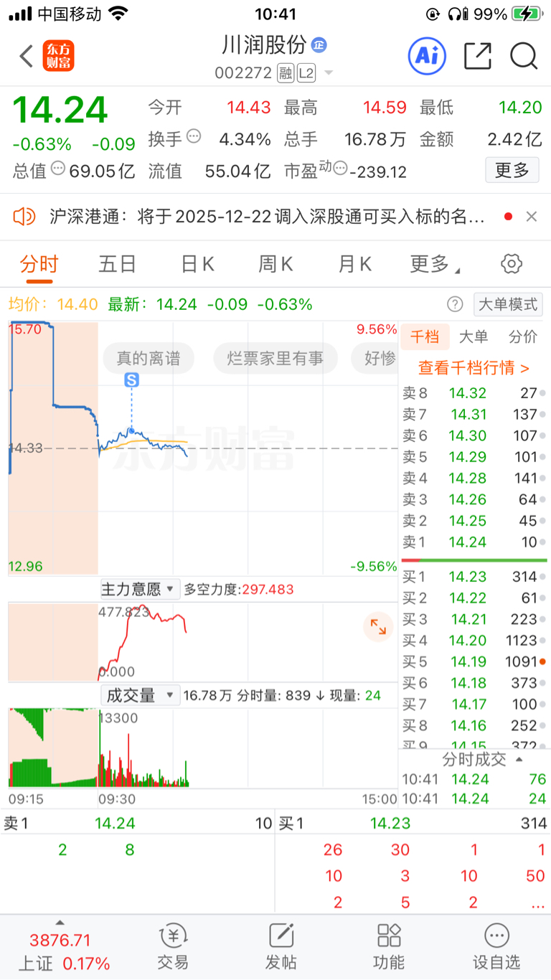This screenshot has width=551, height=980.
Task: Tap the 烂票家里有事 comment bubble
Action: (x=275, y=358)
